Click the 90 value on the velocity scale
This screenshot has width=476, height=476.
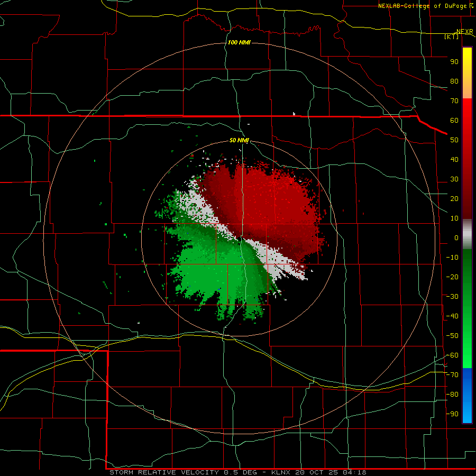point(454,62)
